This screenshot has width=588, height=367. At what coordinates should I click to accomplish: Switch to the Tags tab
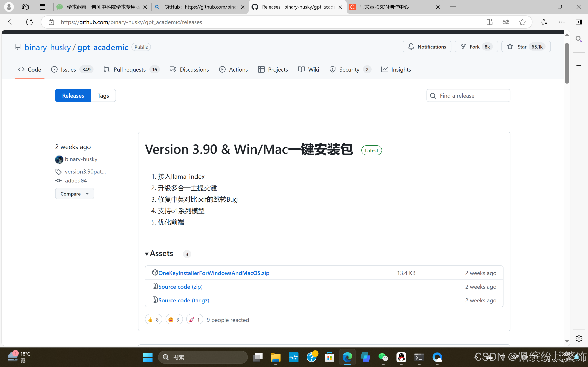tap(103, 95)
